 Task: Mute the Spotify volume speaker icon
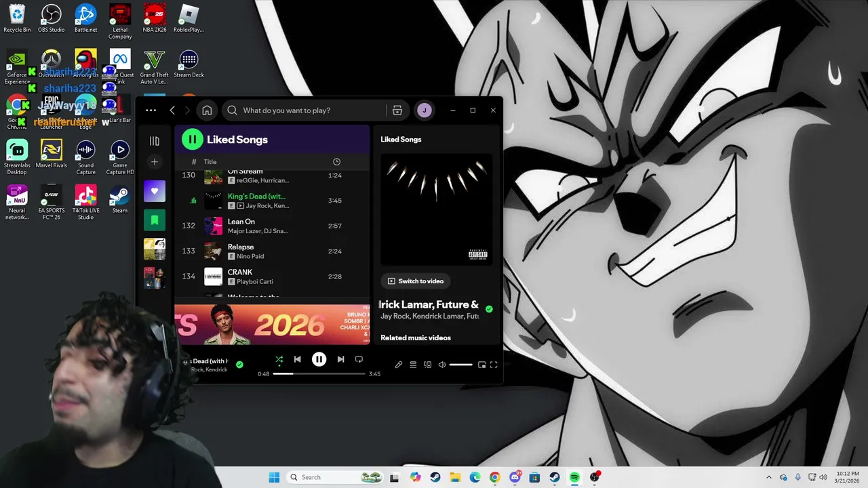coord(442,365)
